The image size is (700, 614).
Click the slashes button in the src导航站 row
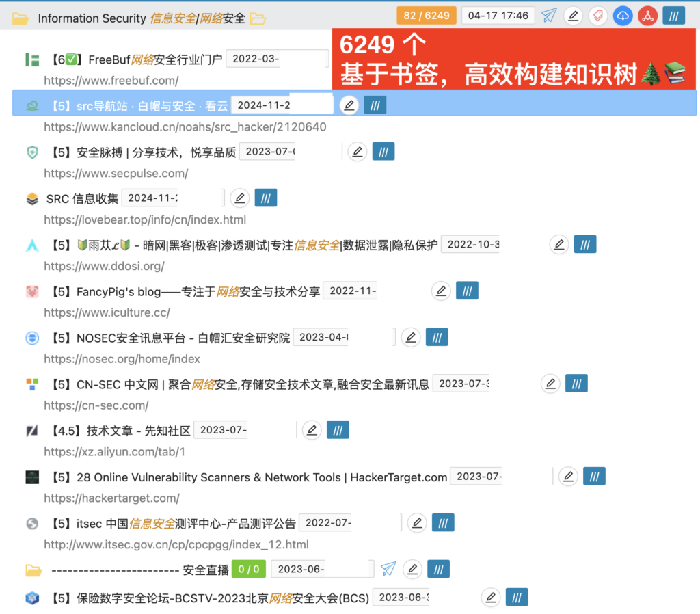pos(375,105)
